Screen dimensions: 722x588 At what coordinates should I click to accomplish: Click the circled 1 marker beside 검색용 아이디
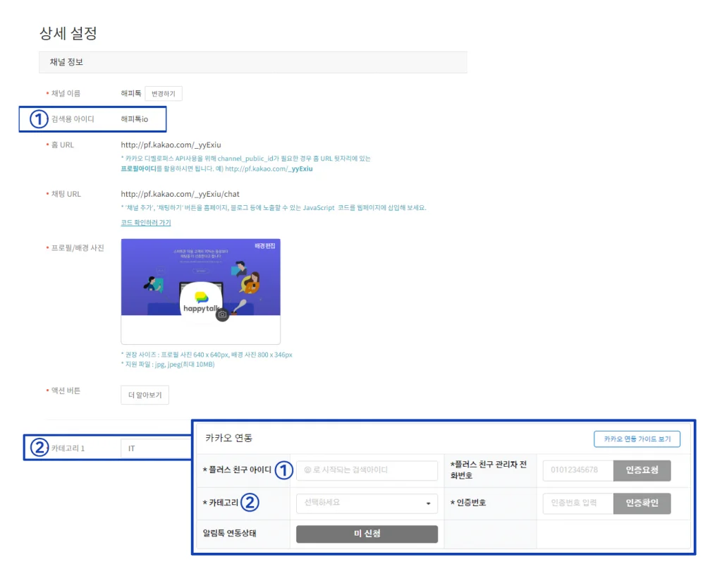(38, 119)
